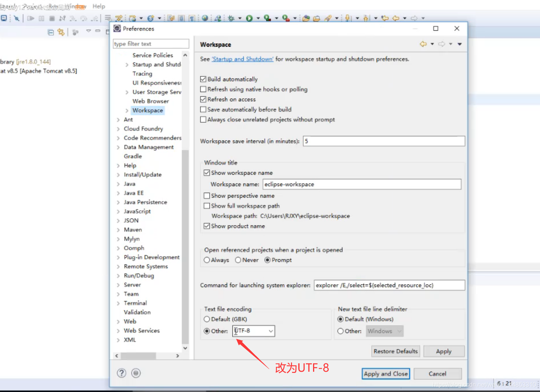Toggle the Show workspace name checkbox

[207, 173]
